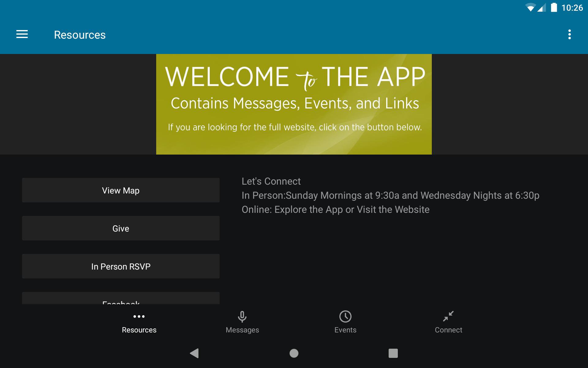Click the partially visible Facebook button

coord(121,299)
